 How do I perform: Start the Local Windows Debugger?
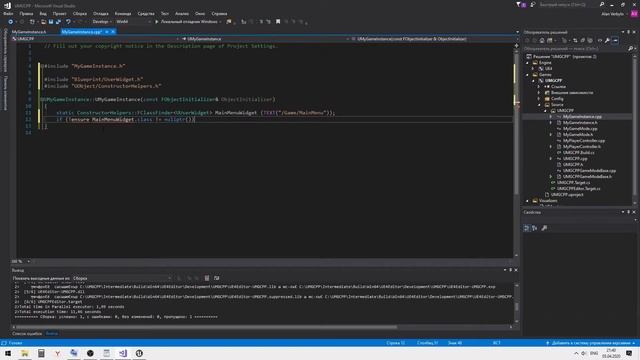pos(187,22)
